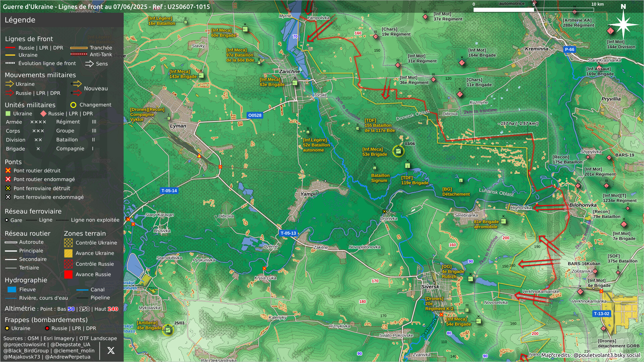Click the O0528 road shield label
Image resolution: width=644 pixels, height=362 pixels.
click(255, 115)
